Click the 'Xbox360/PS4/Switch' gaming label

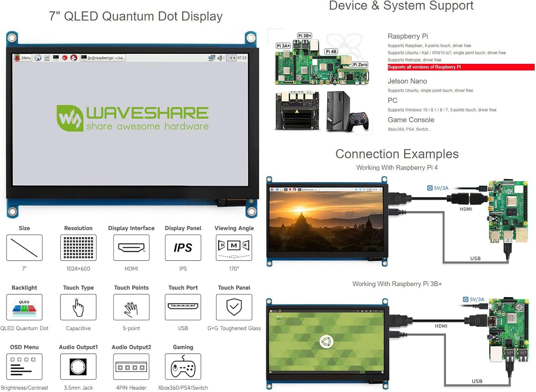pos(183,388)
